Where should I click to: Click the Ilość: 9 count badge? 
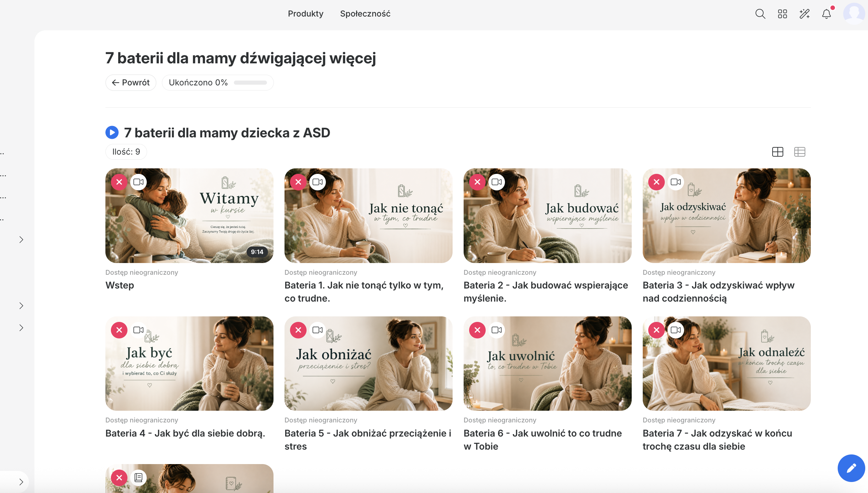(x=126, y=152)
